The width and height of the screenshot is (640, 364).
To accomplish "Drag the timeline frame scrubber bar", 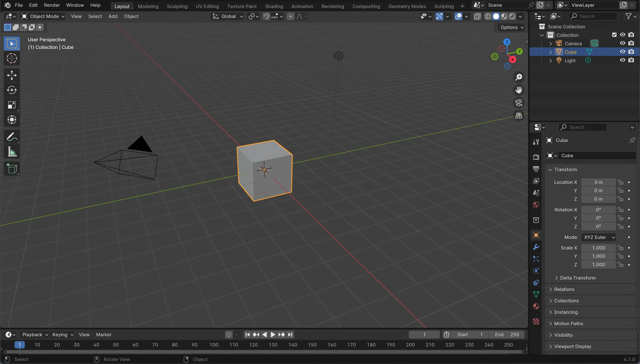I will (19, 345).
